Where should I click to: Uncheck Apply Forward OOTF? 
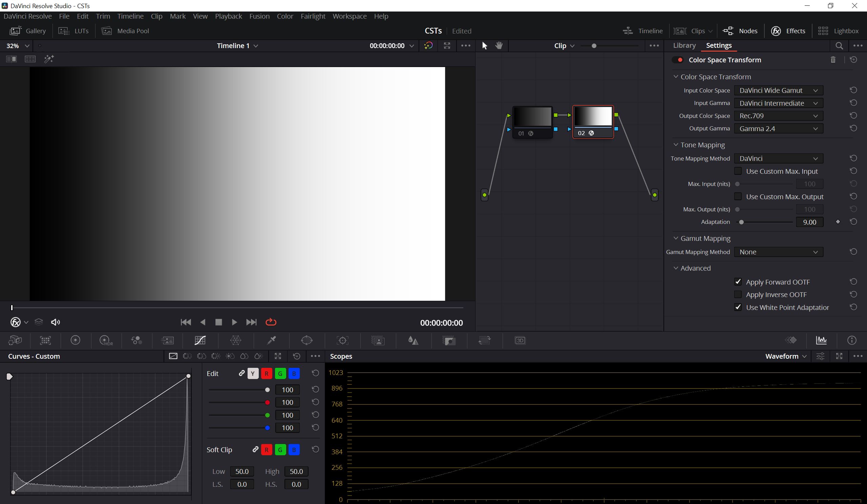[738, 282]
